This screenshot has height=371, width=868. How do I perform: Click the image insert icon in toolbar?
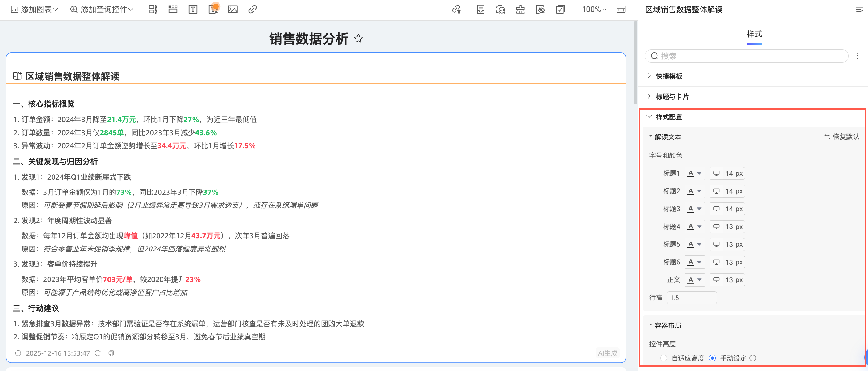[x=232, y=10]
